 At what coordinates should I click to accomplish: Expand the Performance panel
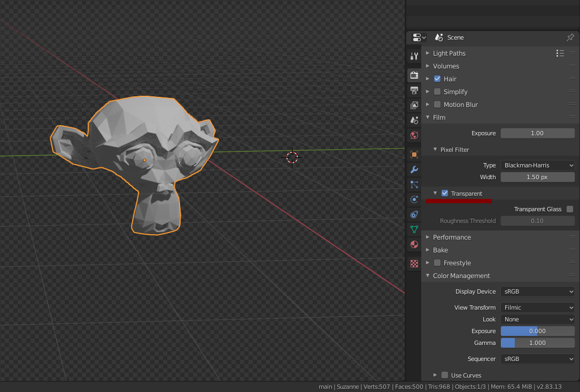pyautogui.click(x=428, y=237)
